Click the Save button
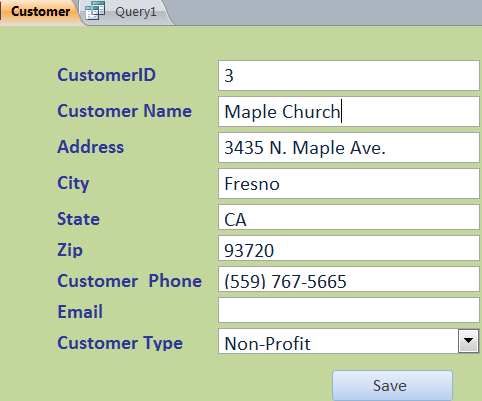The image size is (482, 401). click(392, 386)
